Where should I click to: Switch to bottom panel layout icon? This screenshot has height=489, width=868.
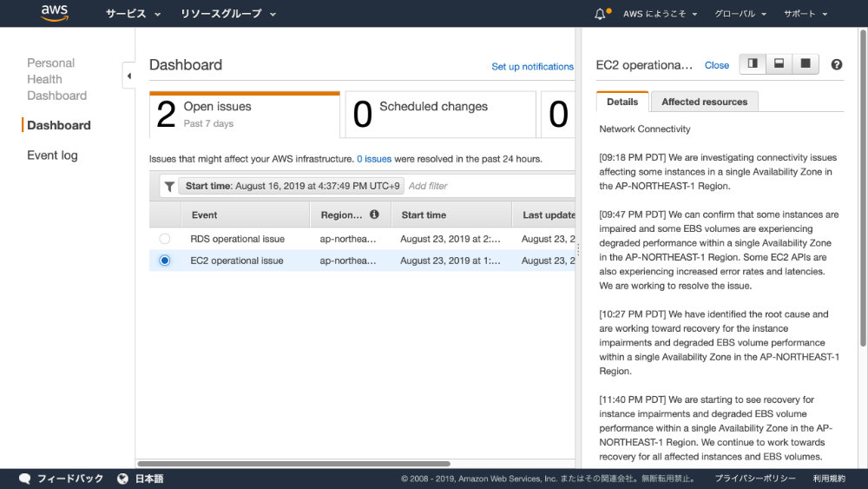click(779, 63)
